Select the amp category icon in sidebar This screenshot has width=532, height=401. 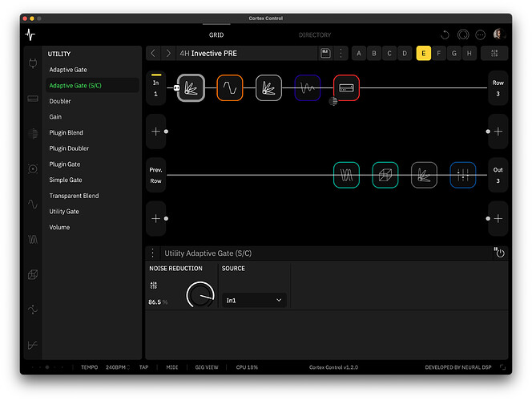click(33, 99)
